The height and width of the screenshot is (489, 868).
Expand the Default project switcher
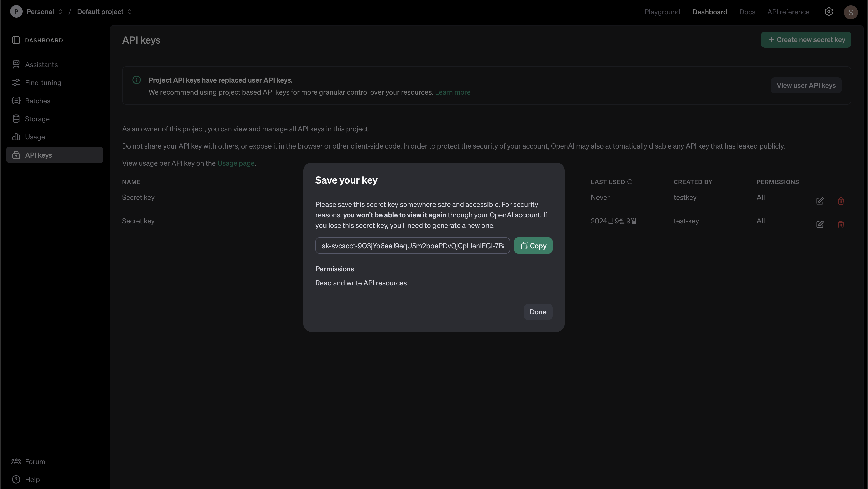click(104, 12)
